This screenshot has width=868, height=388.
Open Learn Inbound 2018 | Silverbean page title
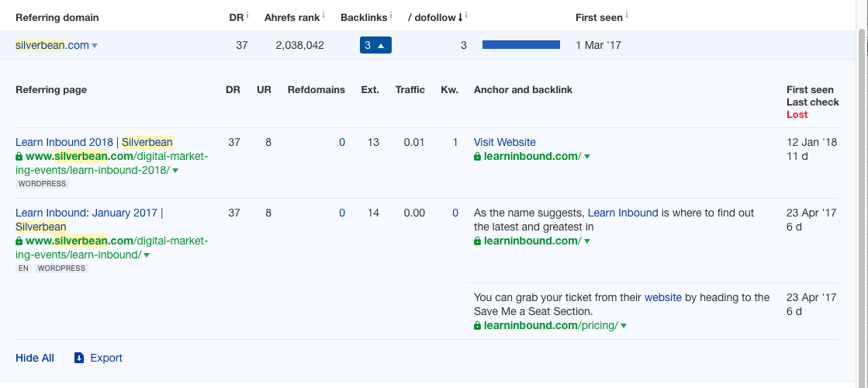tap(94, 142)
